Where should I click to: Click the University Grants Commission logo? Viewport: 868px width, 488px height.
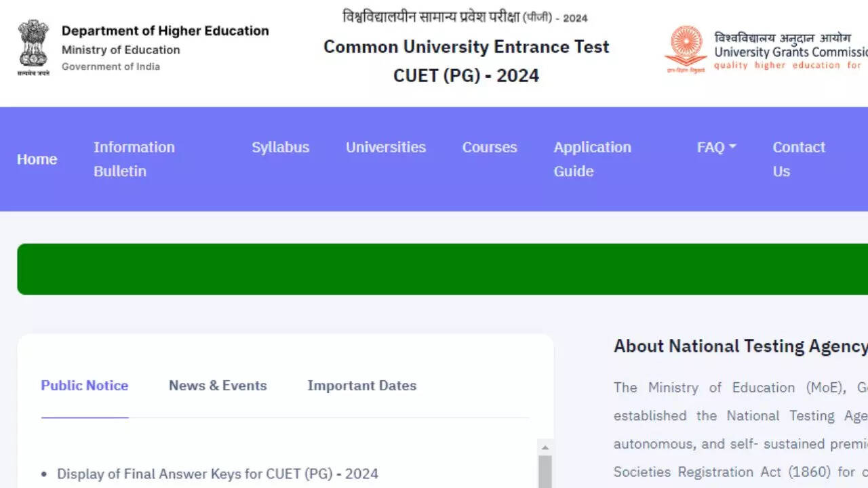coord(686,49)
